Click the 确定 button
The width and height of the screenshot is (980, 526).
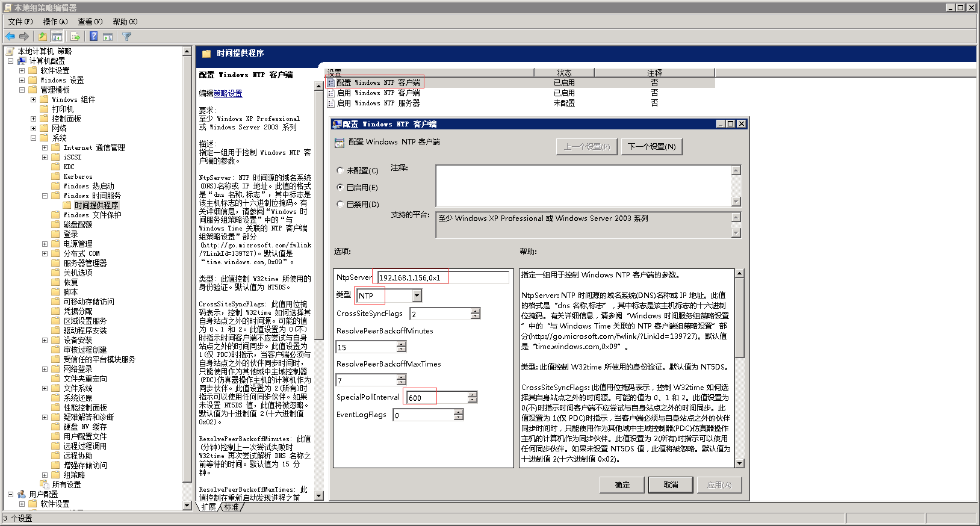622,485
